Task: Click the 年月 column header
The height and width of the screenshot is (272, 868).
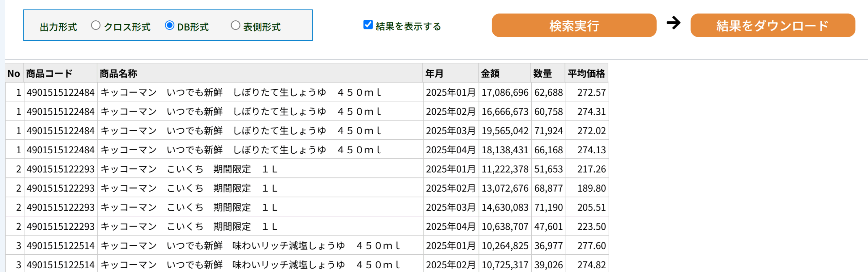Action: (x=451, y=73)
